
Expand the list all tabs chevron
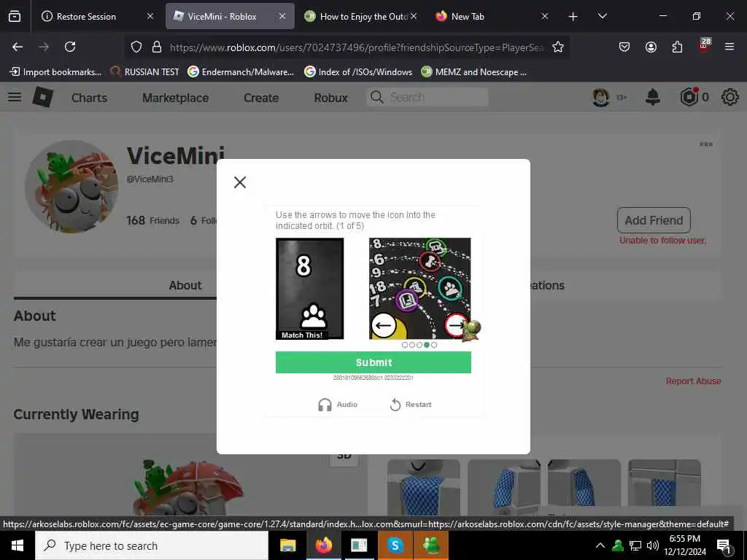602,16
